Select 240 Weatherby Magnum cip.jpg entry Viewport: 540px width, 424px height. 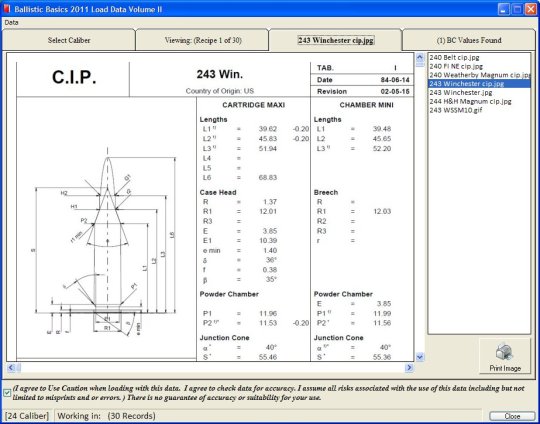479,75
